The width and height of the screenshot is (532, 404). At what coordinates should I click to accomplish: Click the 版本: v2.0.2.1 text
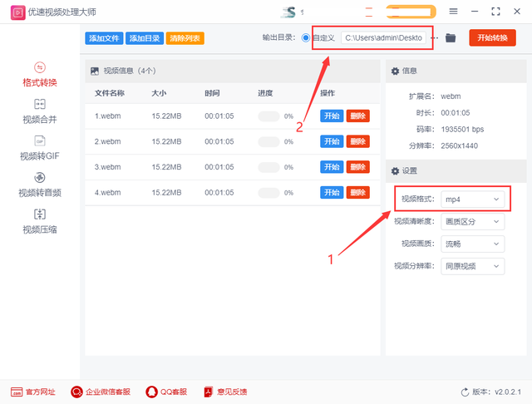coord(496,392)
